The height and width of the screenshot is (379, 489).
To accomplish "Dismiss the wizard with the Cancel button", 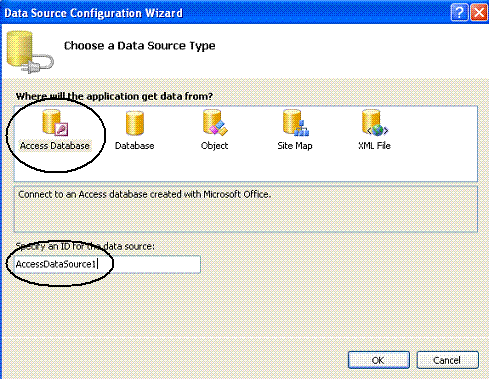I will pyautogui.click(x=447, y=360).
